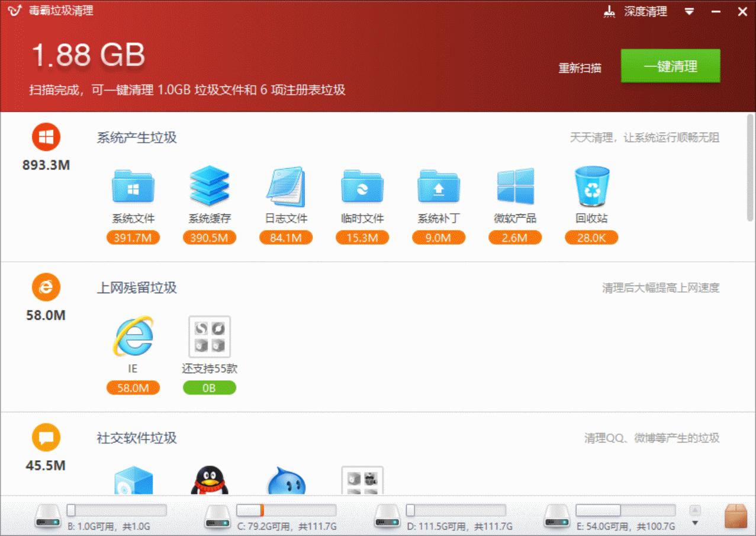
Task: Toggle the 28.0K badge under 回收站
Action: pyautogui.click(x=591, y=237)
